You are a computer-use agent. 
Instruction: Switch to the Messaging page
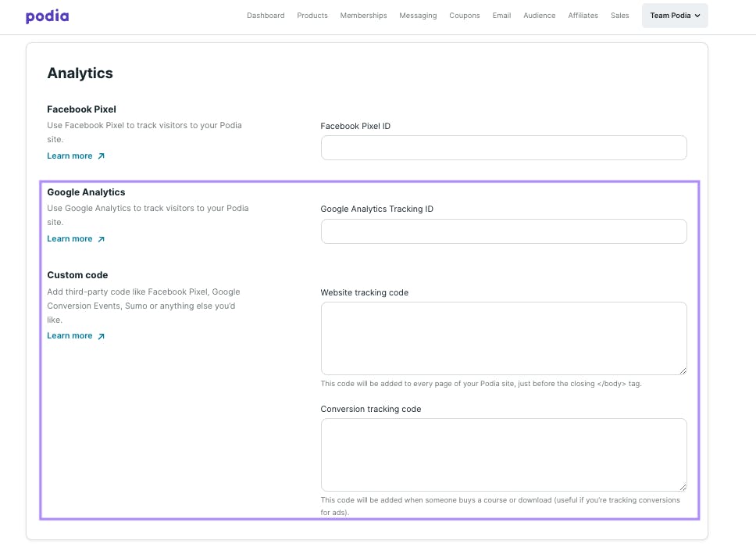(x=418, y=16)
